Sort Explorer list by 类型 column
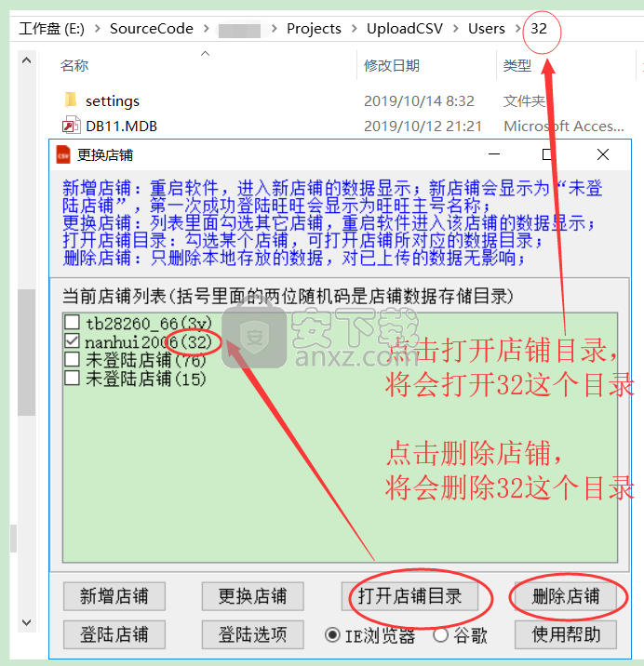This screenshot has width=644, height=666. (517, 65)
